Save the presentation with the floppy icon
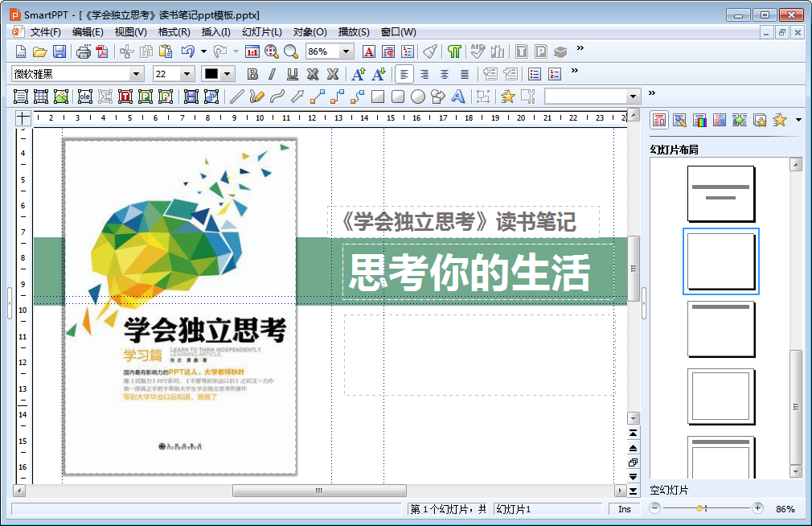 point(59,51)
